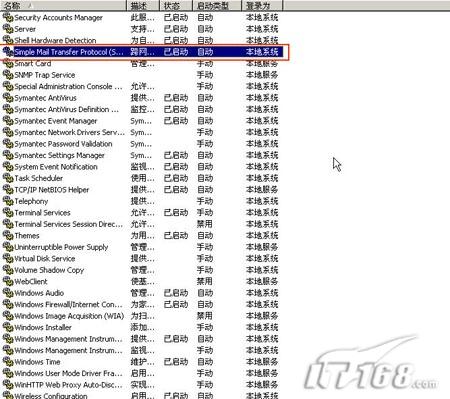This screenshot has width=450, height=399.
Task: Select the Simple Mail Transfer Protocol service row
Action: 143,52
